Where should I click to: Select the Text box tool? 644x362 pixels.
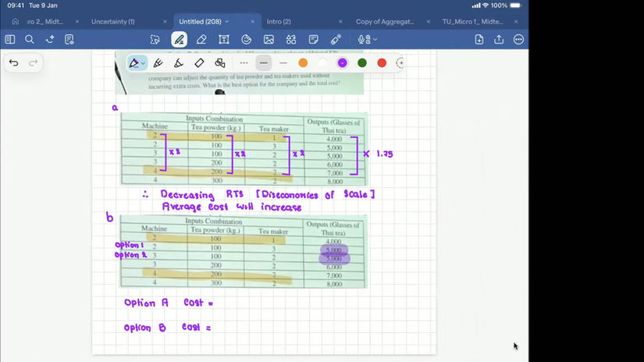[x=224, y=40]
